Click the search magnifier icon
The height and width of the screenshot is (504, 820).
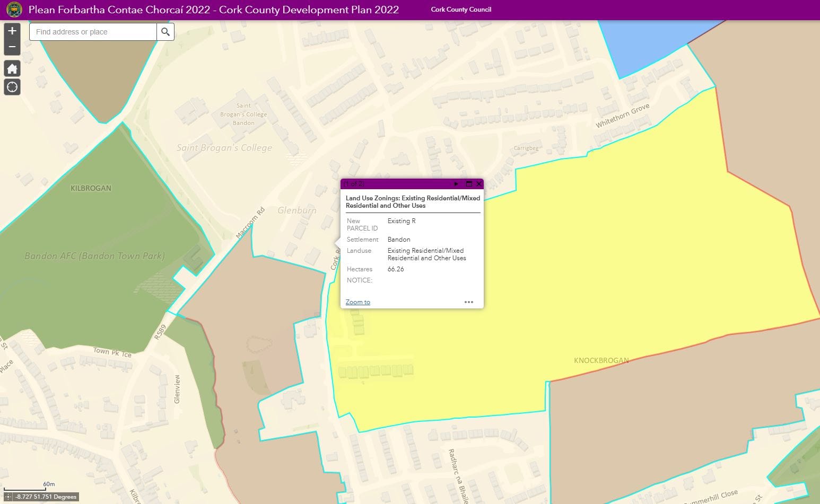(x=165, y=32)
